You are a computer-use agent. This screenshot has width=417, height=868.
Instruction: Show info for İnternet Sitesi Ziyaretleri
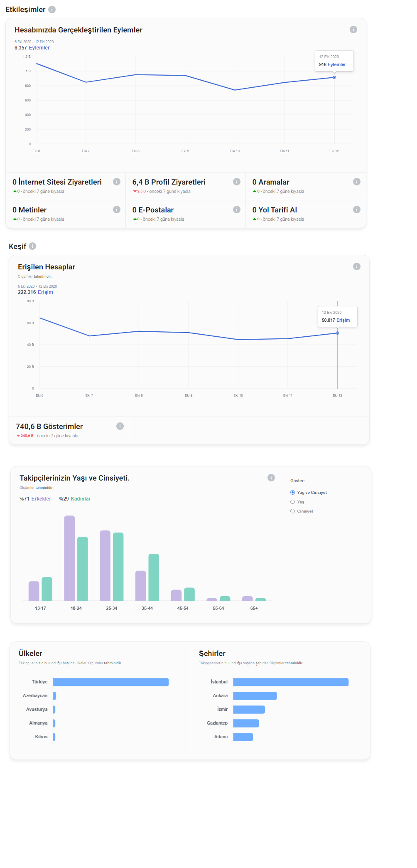(x=117, y=182)
